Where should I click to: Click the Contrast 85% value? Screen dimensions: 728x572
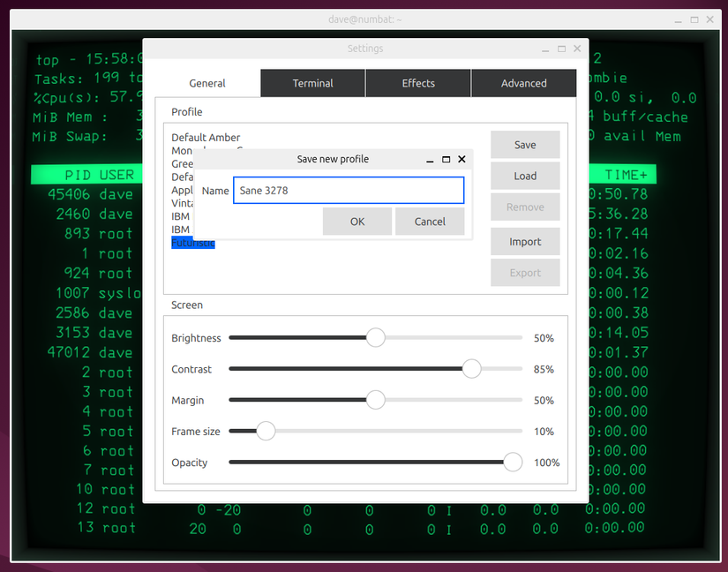(544, 369)
